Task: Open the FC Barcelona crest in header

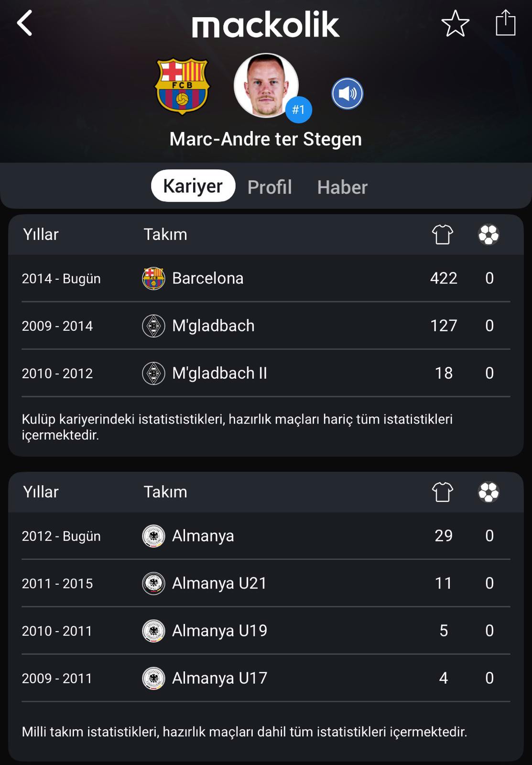Action: (x=182, y=86)
